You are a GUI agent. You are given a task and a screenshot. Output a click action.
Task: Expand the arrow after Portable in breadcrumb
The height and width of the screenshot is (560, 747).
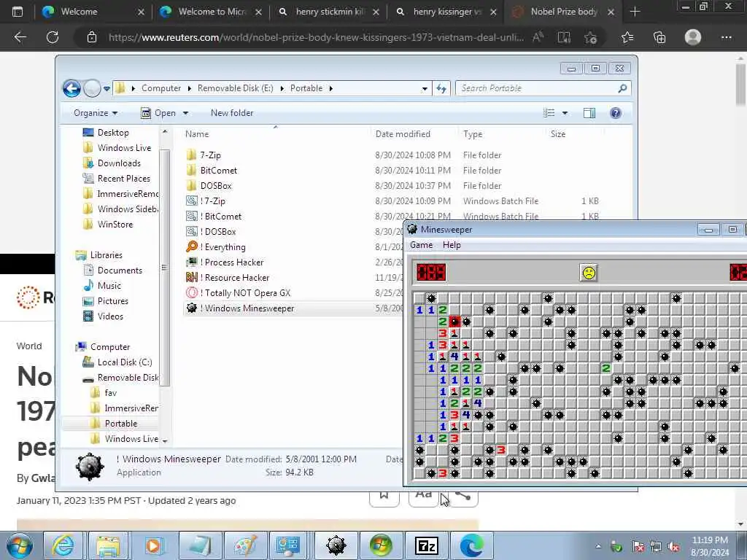click(330, 88)
